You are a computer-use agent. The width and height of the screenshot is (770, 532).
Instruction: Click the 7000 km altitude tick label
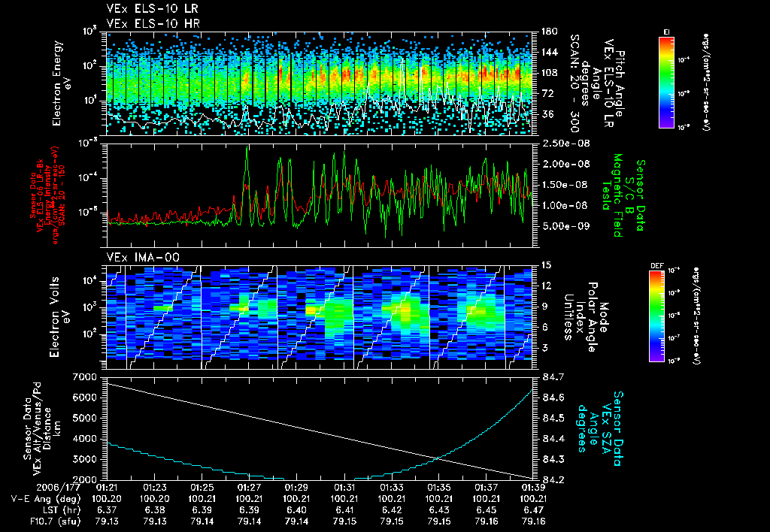point(85,377)
